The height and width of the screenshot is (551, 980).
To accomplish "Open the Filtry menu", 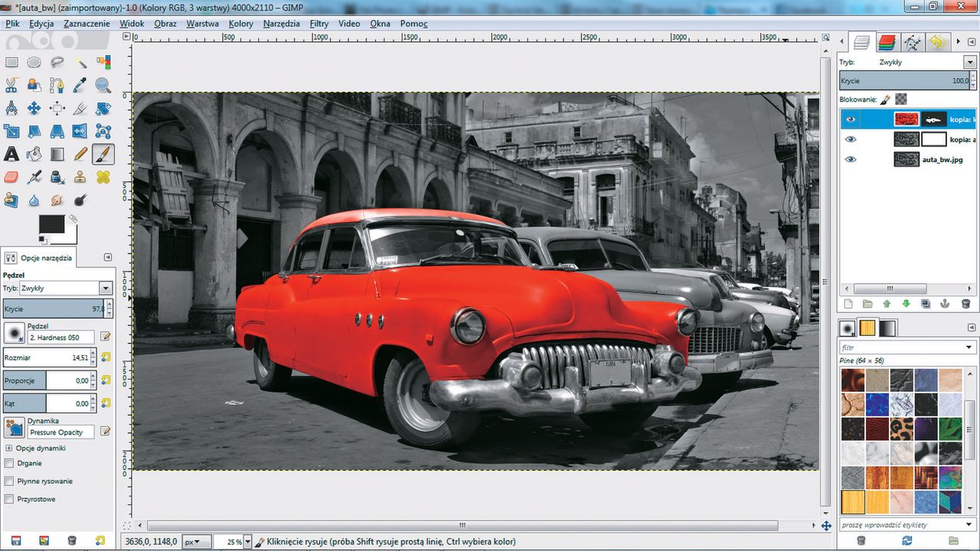I will click(x=319, y=24).
